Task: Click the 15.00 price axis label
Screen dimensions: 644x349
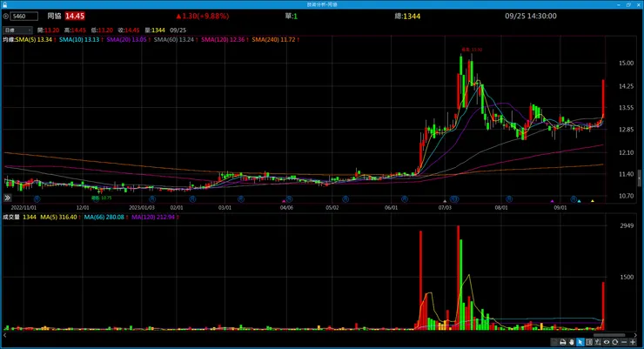Action: point(626,63)
